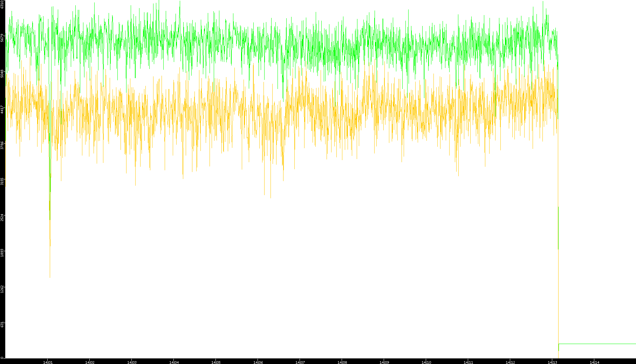Select the 4417 label on vertical axis
The height and width of the screenshot is (364, 636).
[2, 109]
